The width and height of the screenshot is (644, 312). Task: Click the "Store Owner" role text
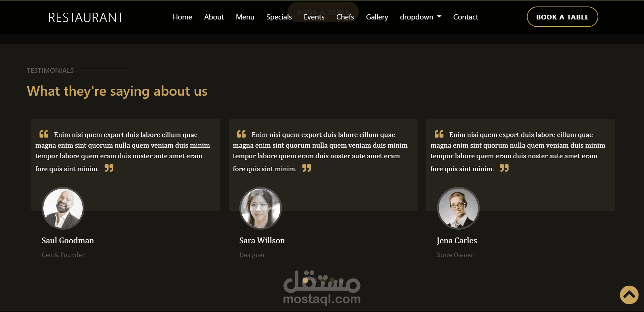(455, 255)
